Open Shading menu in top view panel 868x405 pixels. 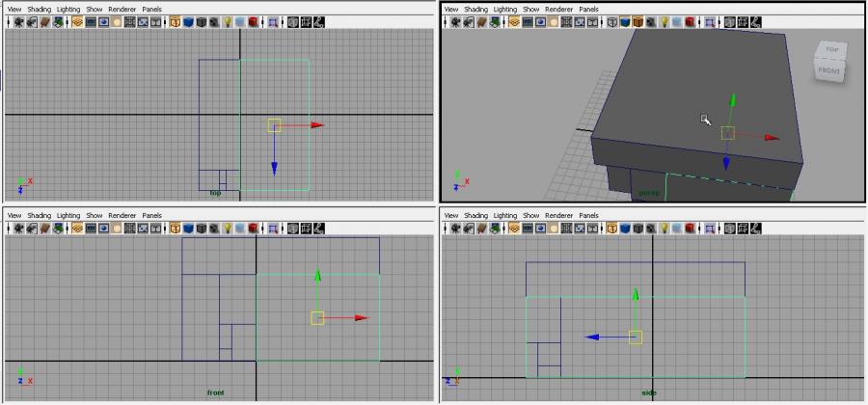40,9
